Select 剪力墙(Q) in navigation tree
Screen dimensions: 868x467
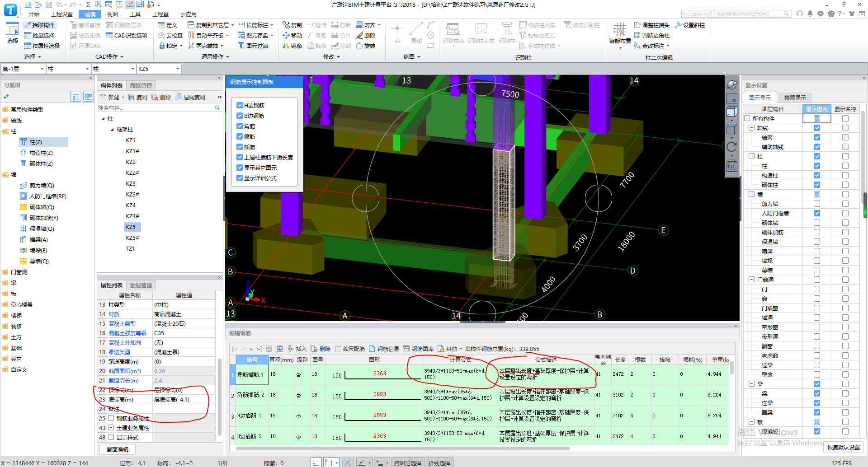coord(38,186)
